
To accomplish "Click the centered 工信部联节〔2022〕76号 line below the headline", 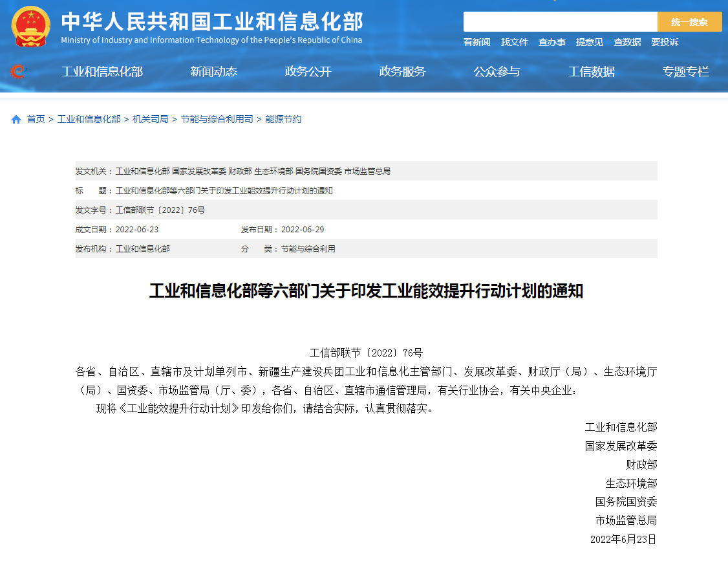I will 367,353.
